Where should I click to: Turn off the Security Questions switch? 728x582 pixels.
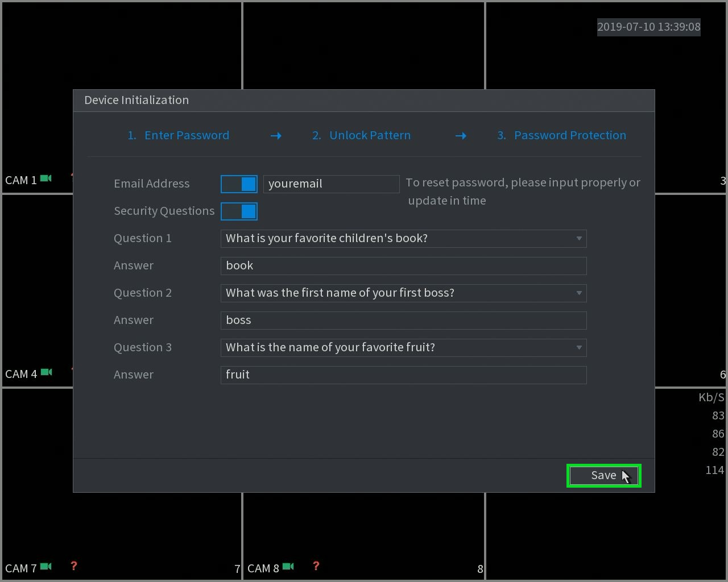click(239, 211)
